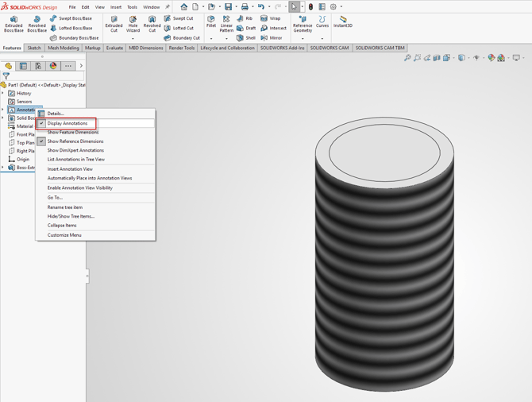The height and width of the screenshot is (402, 532).
Task: Expand the Boss-Extrude feature node
Action: pos(2,168)
